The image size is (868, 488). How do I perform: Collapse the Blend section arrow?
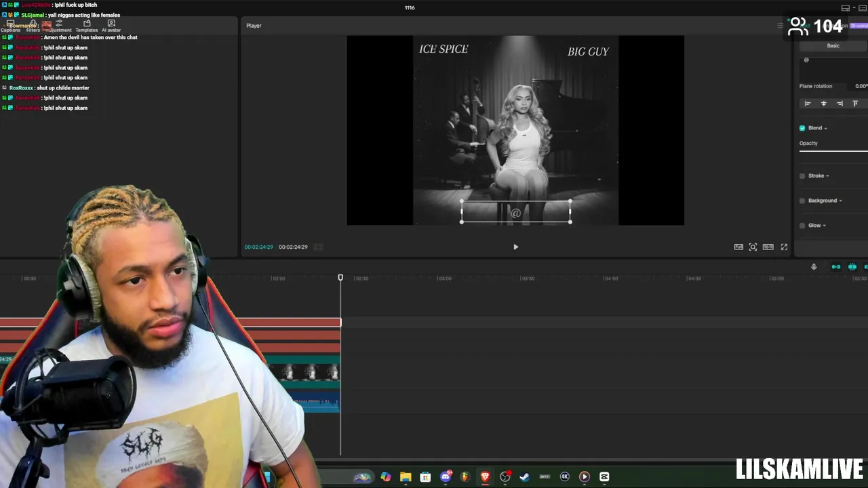click(825, 129)
